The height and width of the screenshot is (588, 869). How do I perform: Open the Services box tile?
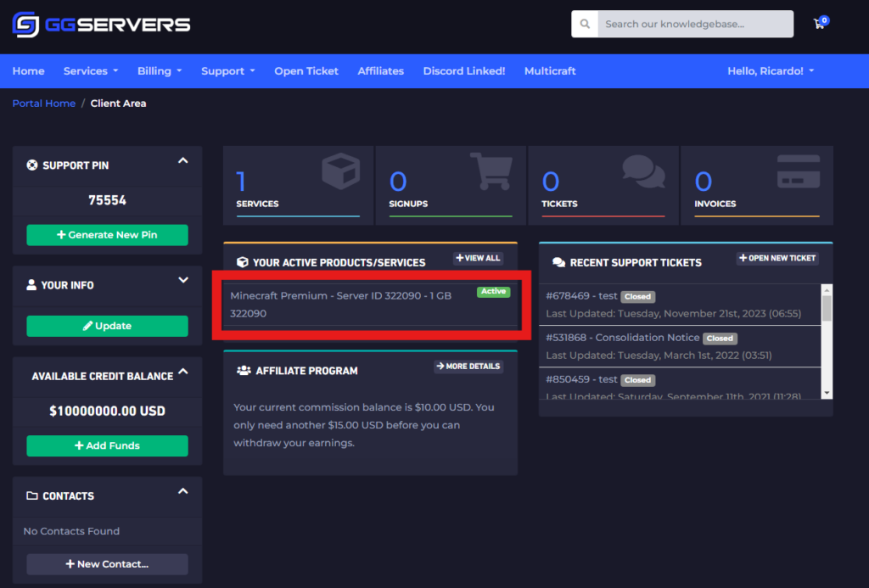click(x=298, y=184)
